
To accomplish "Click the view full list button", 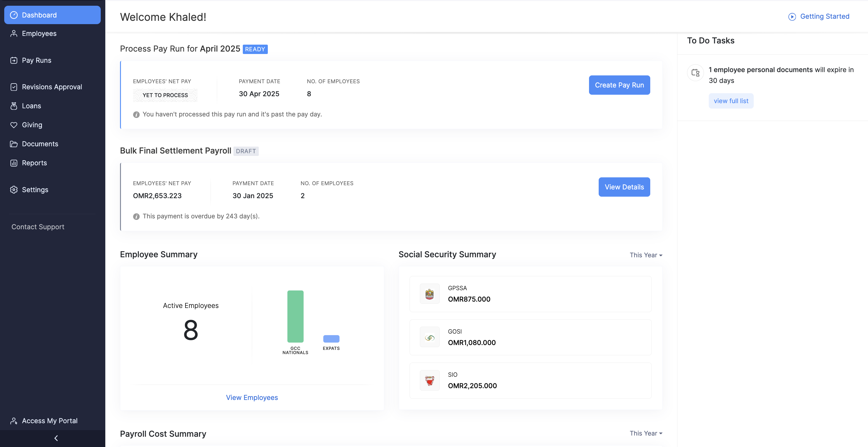I will point(730,101).
